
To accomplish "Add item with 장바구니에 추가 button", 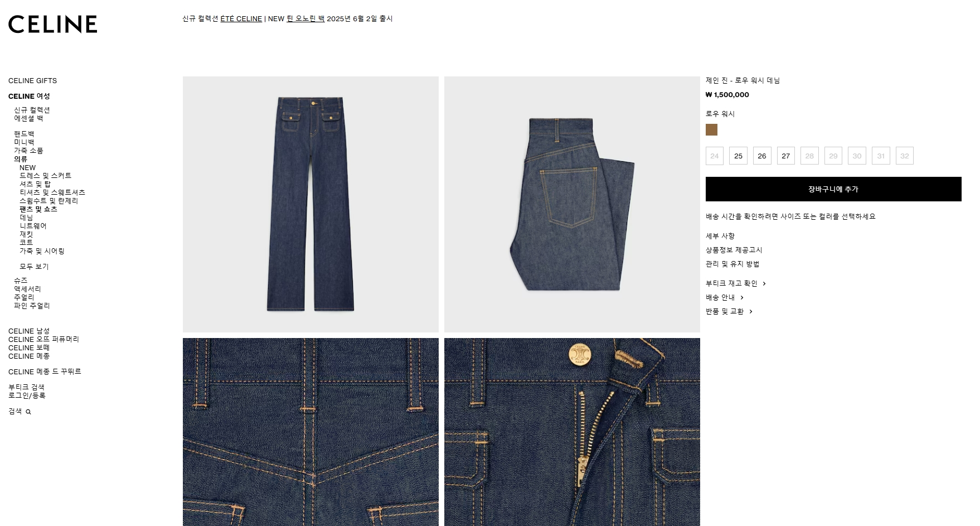I will click(x=833, y=189).
